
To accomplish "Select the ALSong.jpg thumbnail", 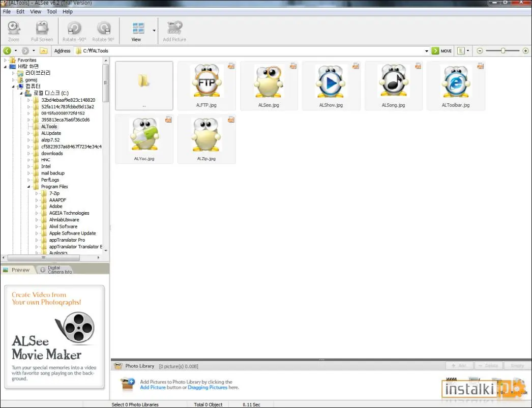I will click(394, 85).
